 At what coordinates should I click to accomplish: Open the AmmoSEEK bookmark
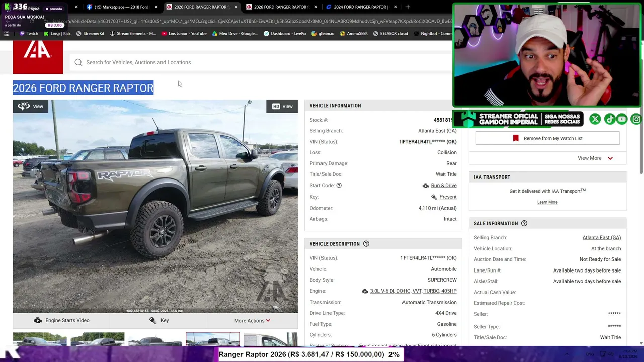click(354, 34)
